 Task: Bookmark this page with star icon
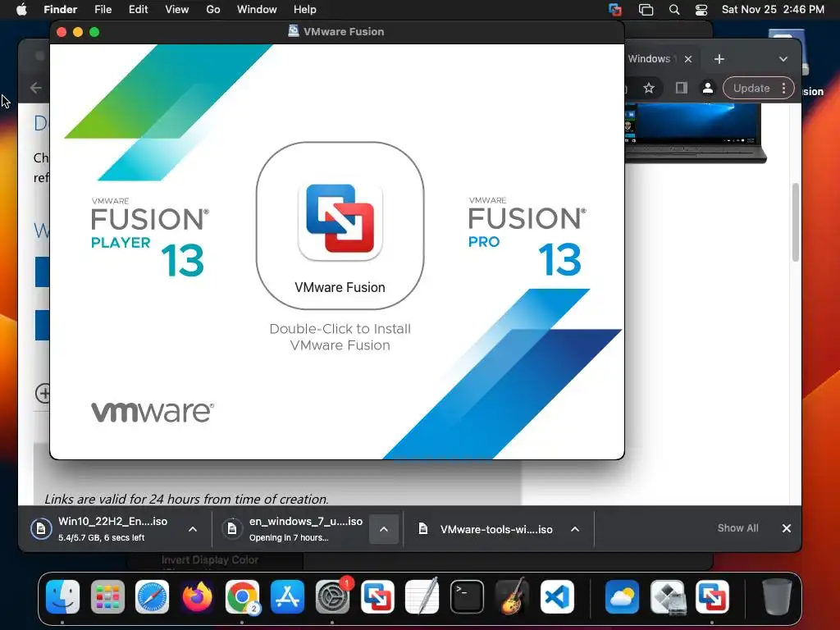649,88
